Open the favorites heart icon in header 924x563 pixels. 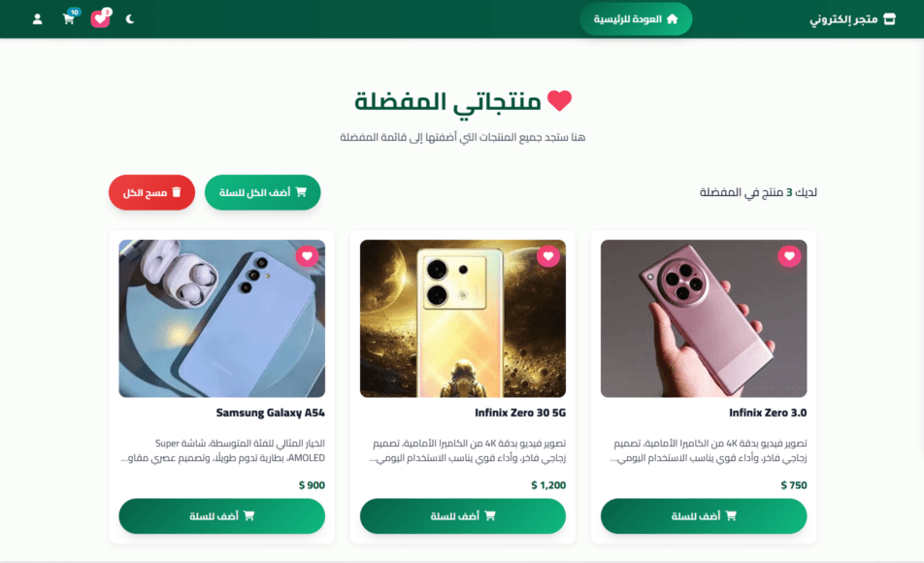100,18
